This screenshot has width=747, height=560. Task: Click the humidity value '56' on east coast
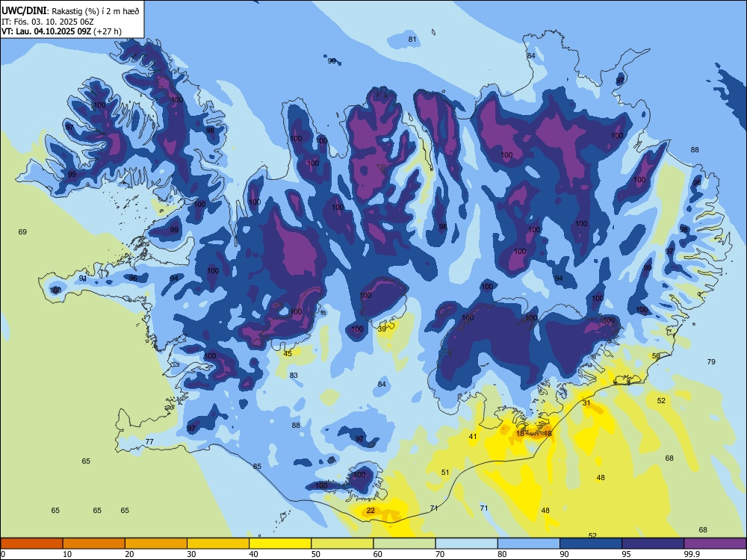click(x=656, y=355)
